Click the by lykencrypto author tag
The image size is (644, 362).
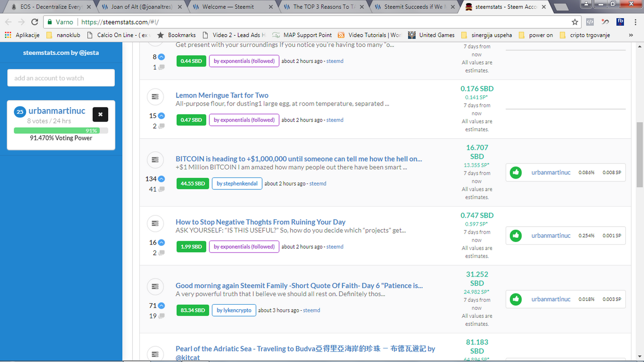(x=234, y=310)
